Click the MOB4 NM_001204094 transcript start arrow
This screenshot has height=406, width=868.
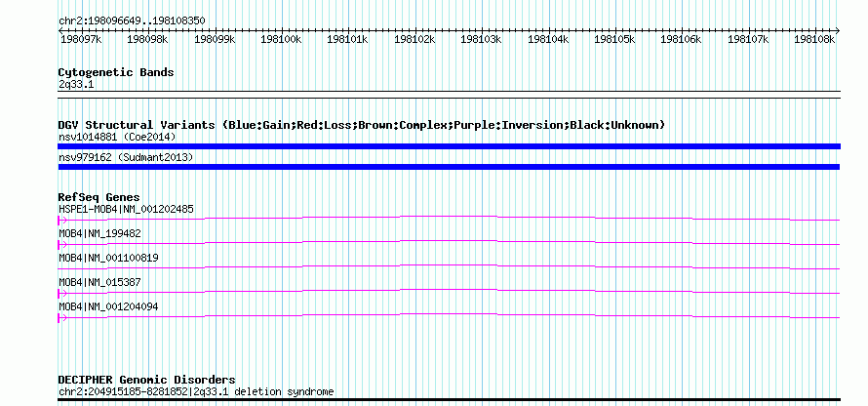[x=62, y=317]
